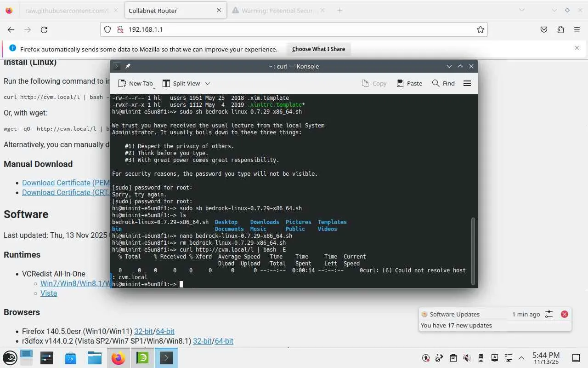Screen dimensions: 588x368
Task: Open the software updates tray icon
Action: (x=426, y=358)
